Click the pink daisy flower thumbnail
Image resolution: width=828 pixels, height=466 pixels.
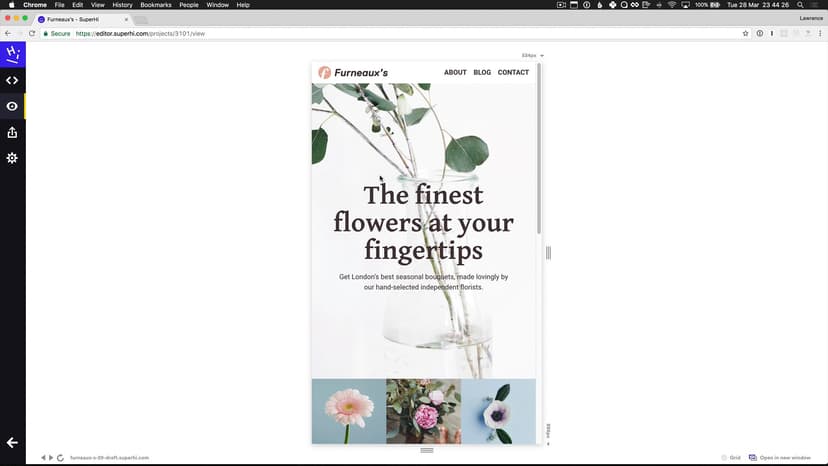[349, 411]
